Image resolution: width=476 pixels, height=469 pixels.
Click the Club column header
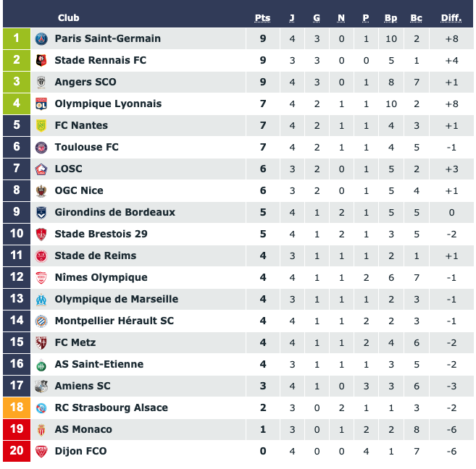[69, 18]
